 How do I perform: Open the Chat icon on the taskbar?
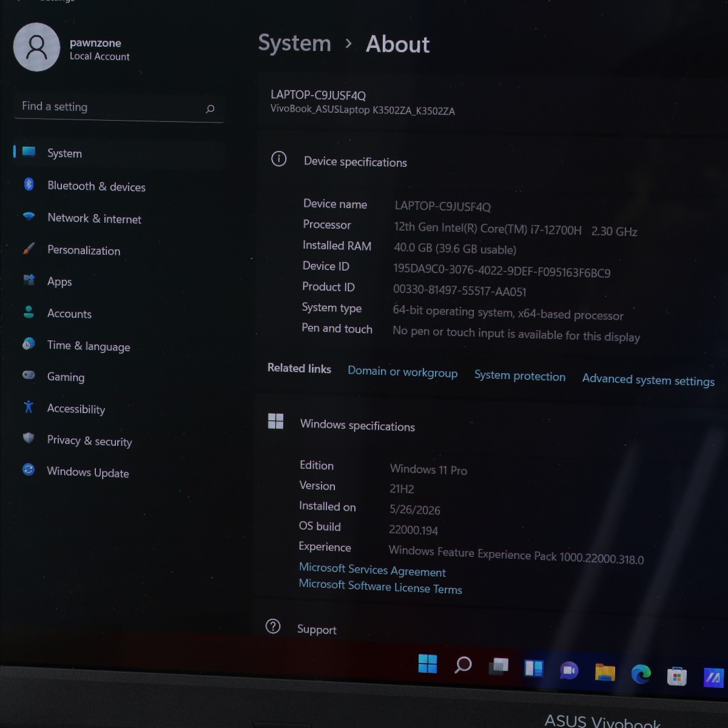569,670
